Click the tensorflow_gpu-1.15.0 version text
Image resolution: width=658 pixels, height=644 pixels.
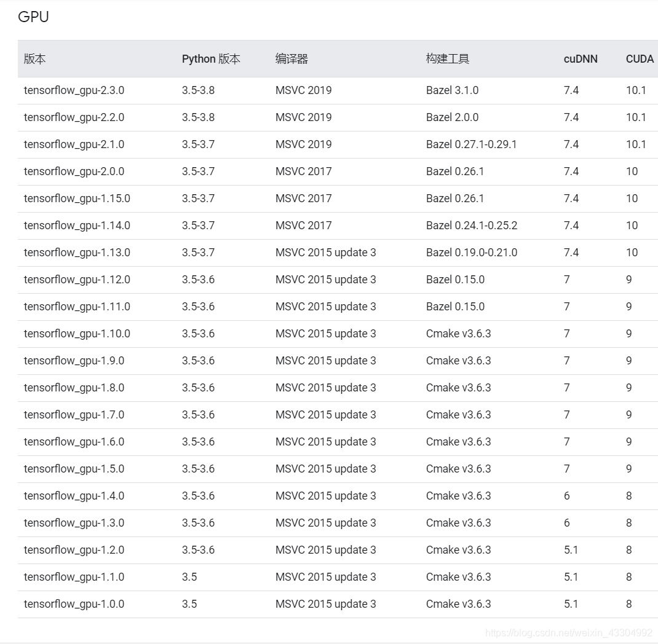[77, 198]
